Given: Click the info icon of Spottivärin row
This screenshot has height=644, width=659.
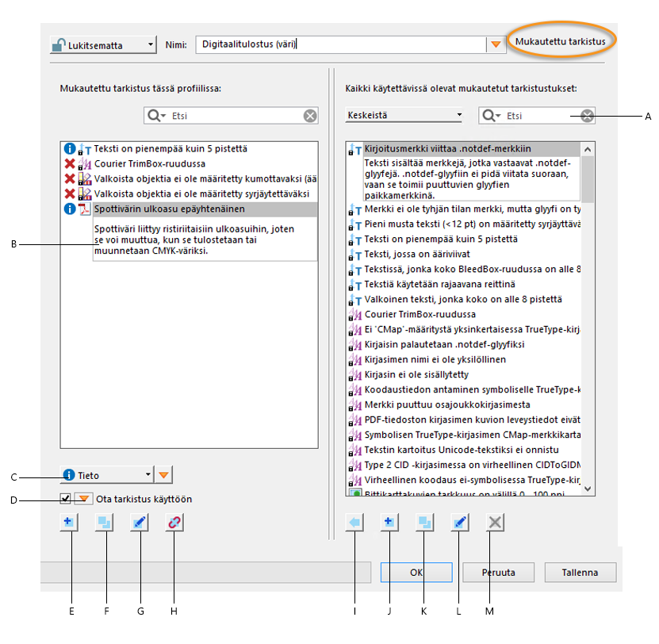Looking at the screenshot, I should (x=70, y=209).
